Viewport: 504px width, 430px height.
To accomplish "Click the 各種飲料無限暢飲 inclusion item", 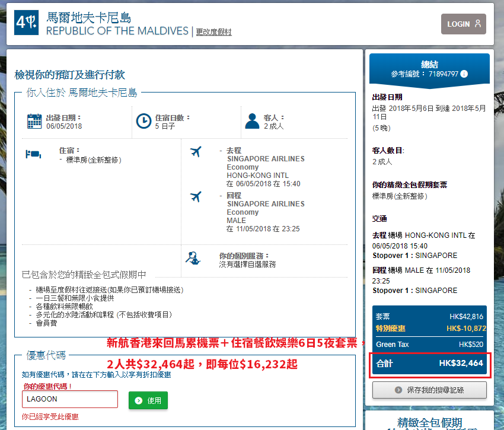I will pyautogui.click(x=64, y=307).
